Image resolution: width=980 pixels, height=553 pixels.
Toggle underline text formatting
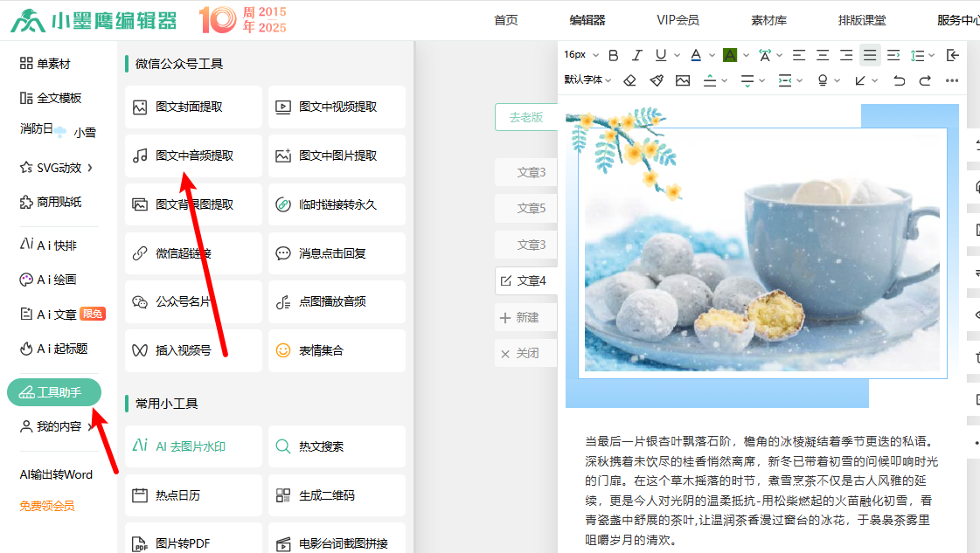pos(661,55)
